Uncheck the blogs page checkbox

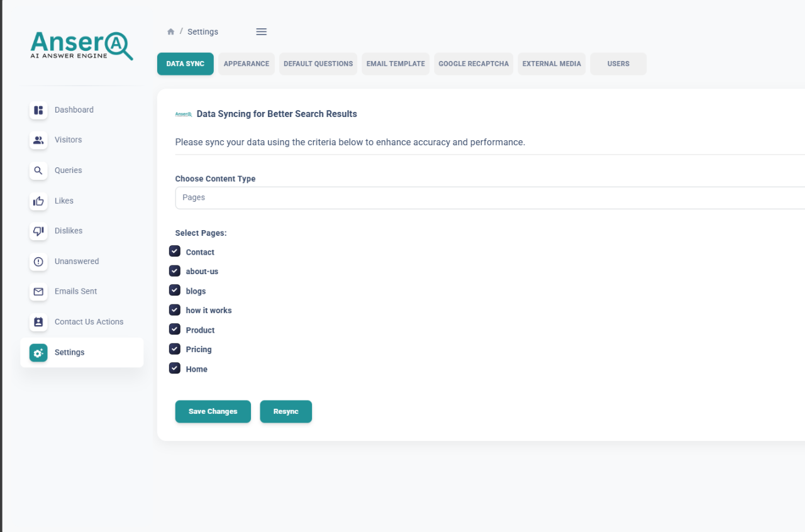(175, 291)
